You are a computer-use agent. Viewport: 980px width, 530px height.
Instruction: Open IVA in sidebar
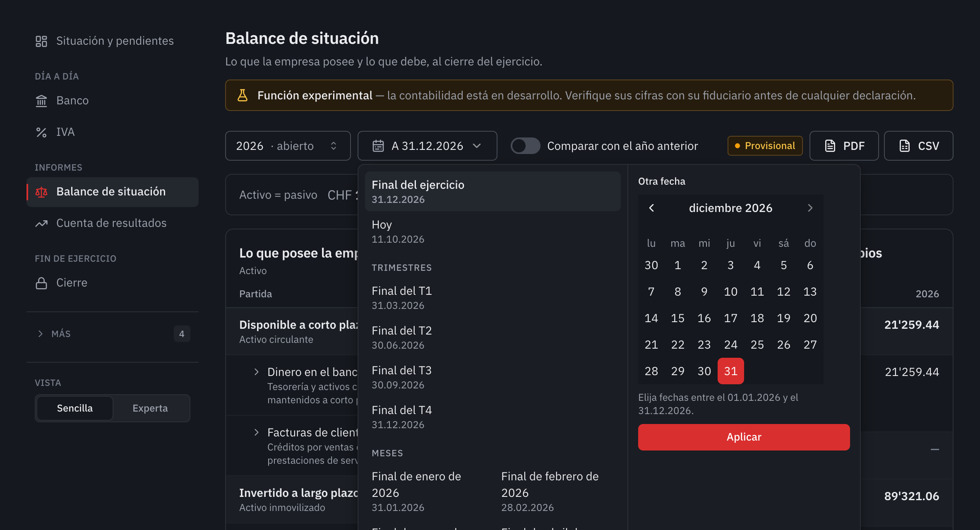click(113, 132)
